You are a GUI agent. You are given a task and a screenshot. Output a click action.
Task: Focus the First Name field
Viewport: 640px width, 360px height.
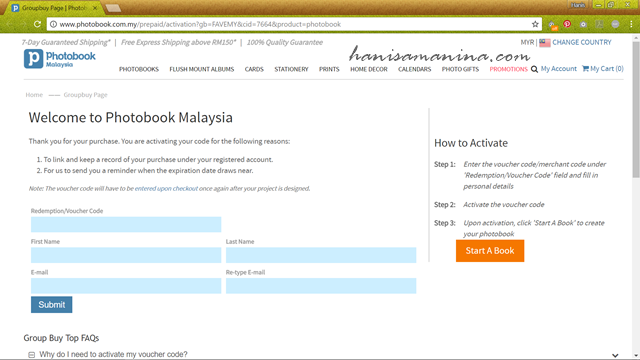126,255
